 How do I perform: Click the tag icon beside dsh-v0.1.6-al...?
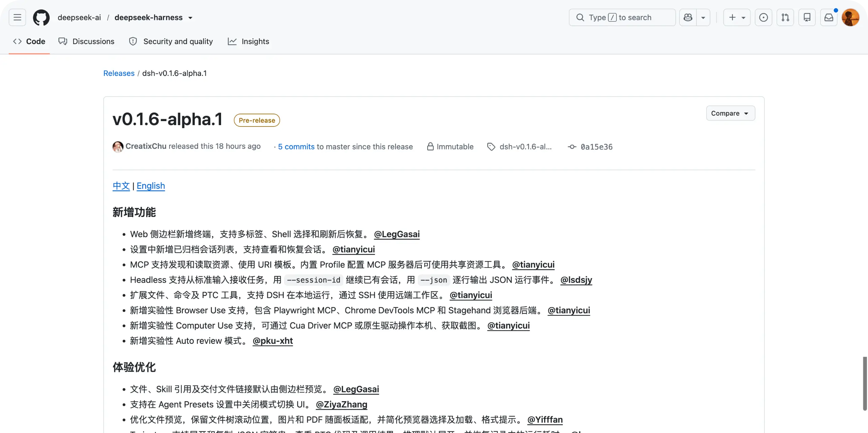pos(491,146)
